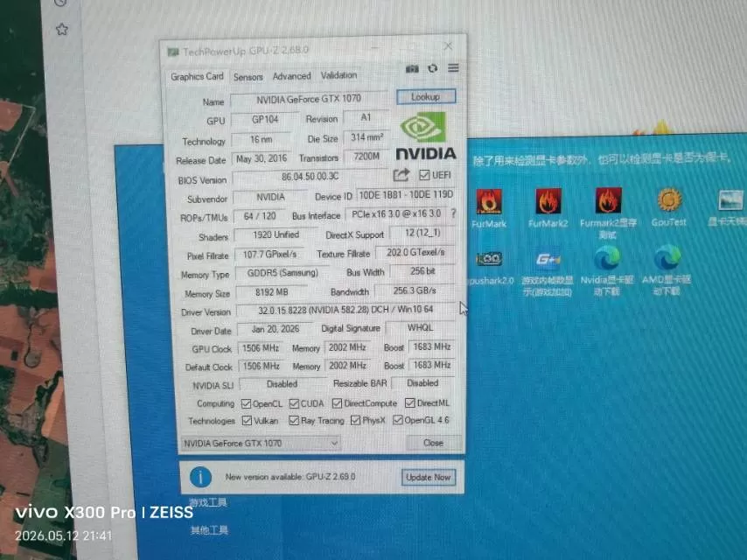Toggle the CUDA checkbox
The image size is (747, 560).
(x=294, y=403)
